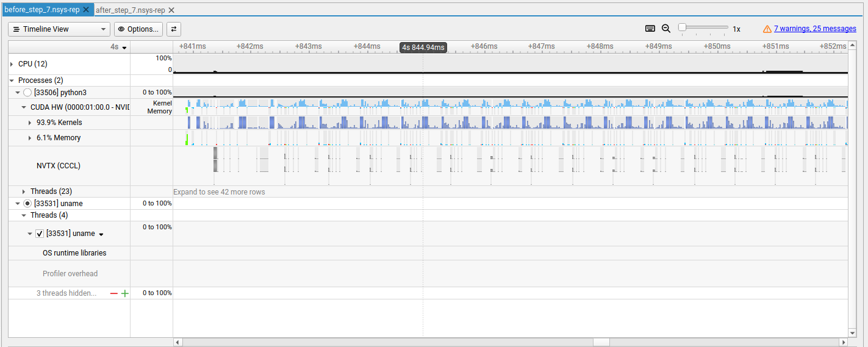Close the after_step_7.nsys-rep tab

[171, 10]
